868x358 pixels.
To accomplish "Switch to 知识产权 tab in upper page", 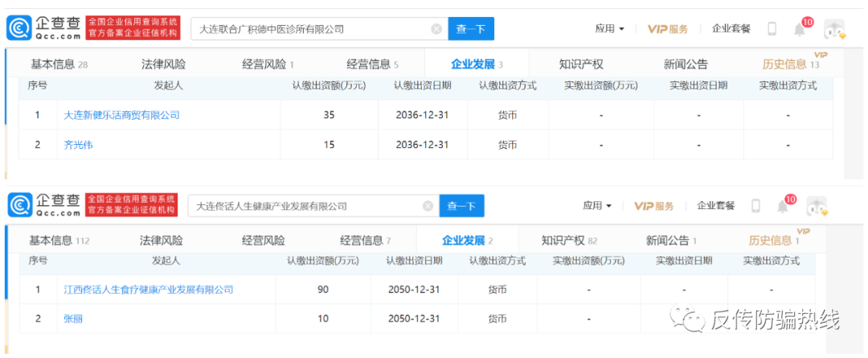I will [x=581, y=64].
